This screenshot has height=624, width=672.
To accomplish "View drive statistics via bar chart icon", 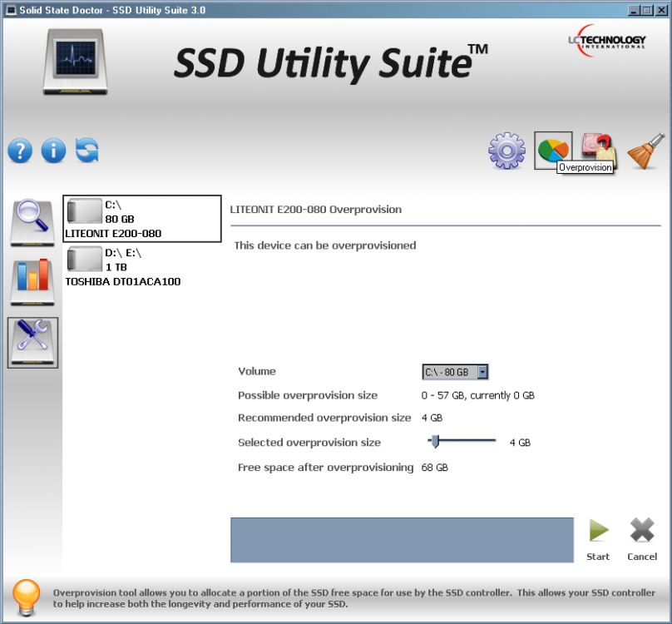I will pyautogui.click(x=32, y=280).
